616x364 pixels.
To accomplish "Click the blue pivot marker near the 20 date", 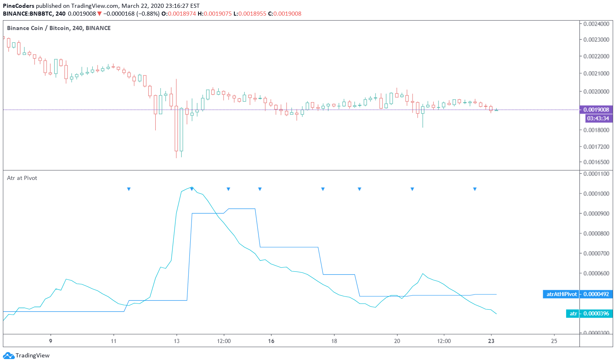I will tap(412, 189).
